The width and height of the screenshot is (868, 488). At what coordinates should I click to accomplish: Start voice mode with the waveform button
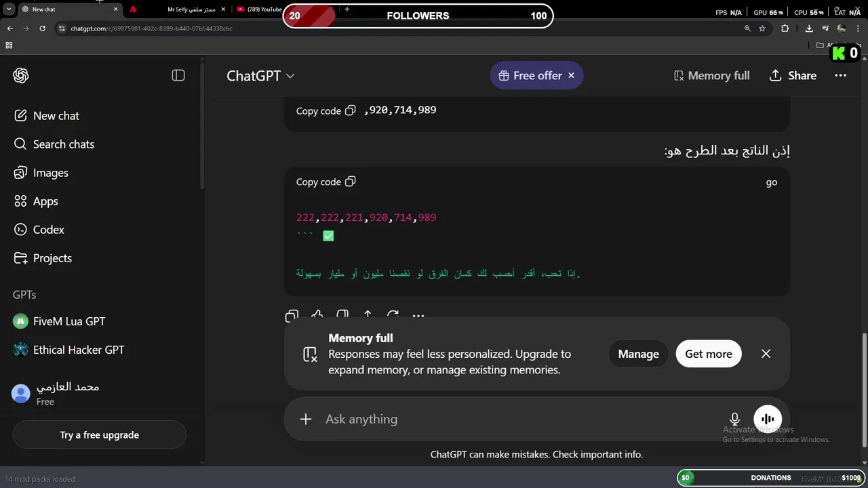768,420
